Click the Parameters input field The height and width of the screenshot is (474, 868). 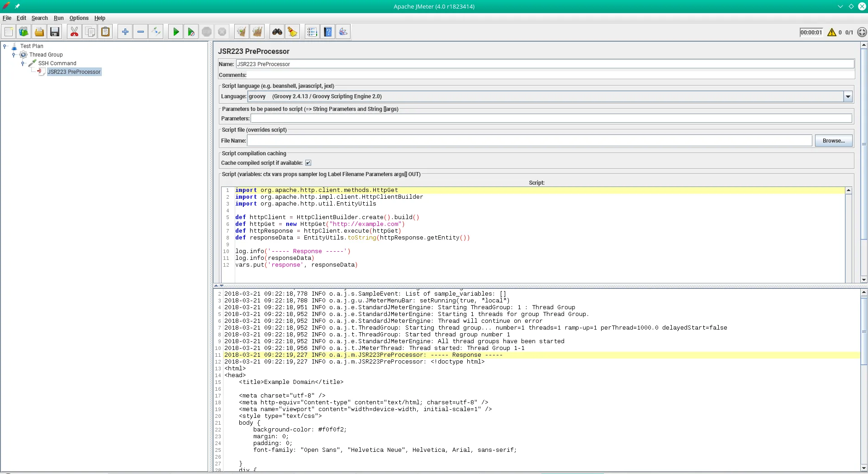tap(551, 119)
